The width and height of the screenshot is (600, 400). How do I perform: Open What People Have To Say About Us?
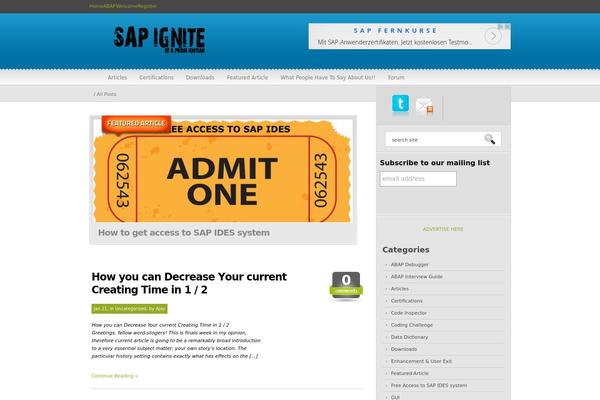point(328,77)
